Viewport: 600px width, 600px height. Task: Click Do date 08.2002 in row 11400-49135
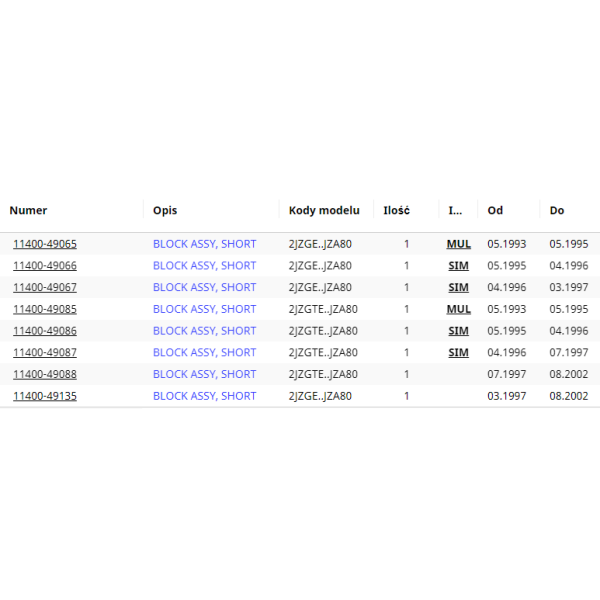tap(569, 396)
